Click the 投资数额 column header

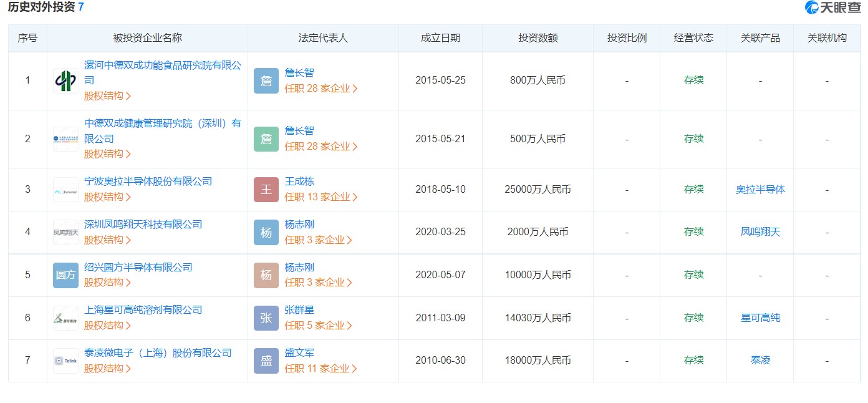click(x=538, y=38)
